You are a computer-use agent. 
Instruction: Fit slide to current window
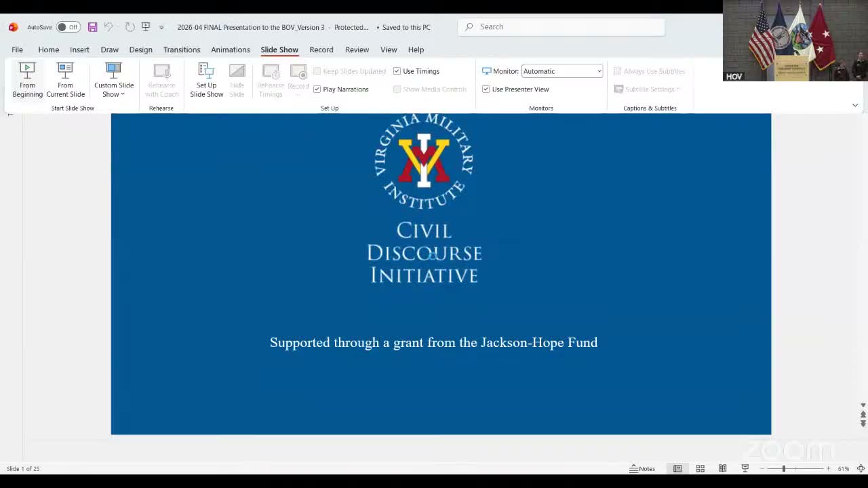pyautogui.click(x=861, y=468)
